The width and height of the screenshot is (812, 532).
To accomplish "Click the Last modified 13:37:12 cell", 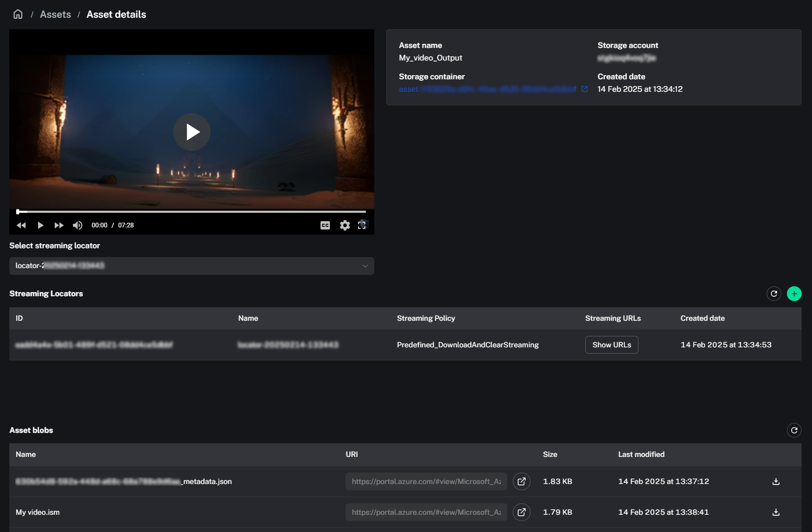I will pyautogui.click(x=663, y=481).
